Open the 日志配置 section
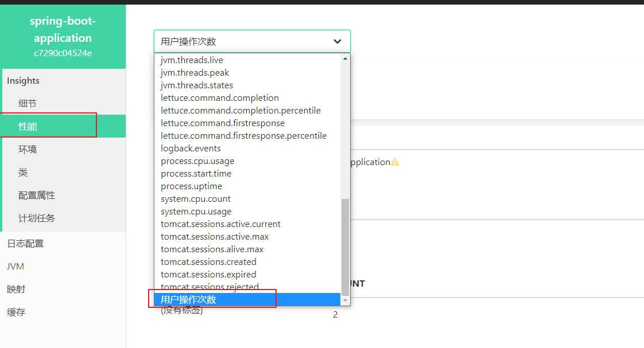The height and width of the screenshot is (348, 644). (25, 244)
